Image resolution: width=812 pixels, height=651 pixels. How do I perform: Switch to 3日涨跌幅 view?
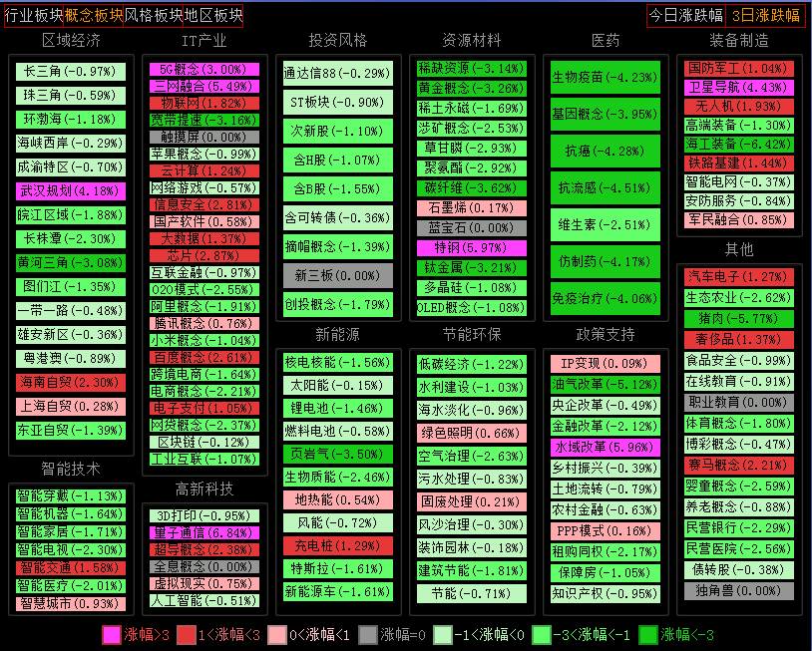pos(765,16)
